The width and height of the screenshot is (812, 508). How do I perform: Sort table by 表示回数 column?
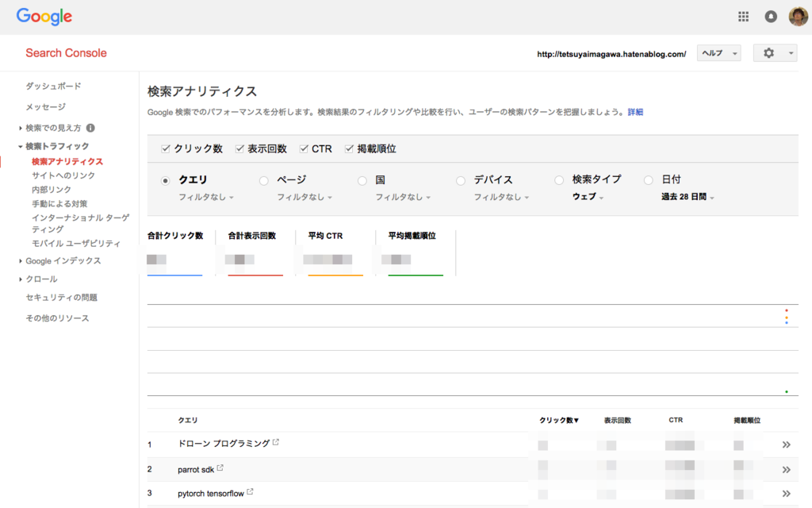point(617,421)
